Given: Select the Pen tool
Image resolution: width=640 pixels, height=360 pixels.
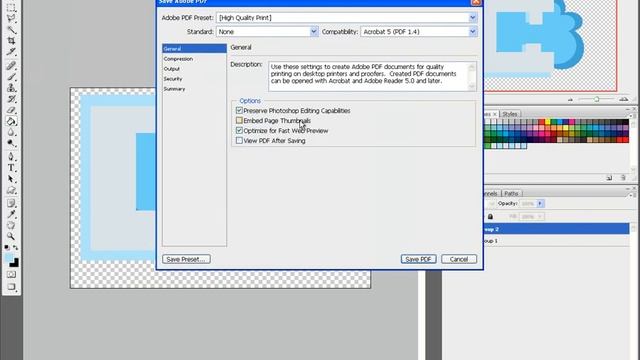Looking at the screenshot, I should pos(11,157).
